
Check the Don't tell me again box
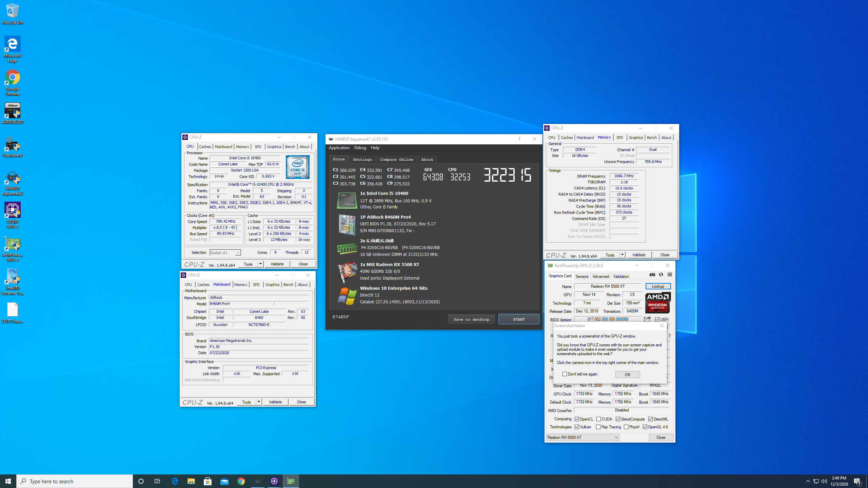point(565,374)
